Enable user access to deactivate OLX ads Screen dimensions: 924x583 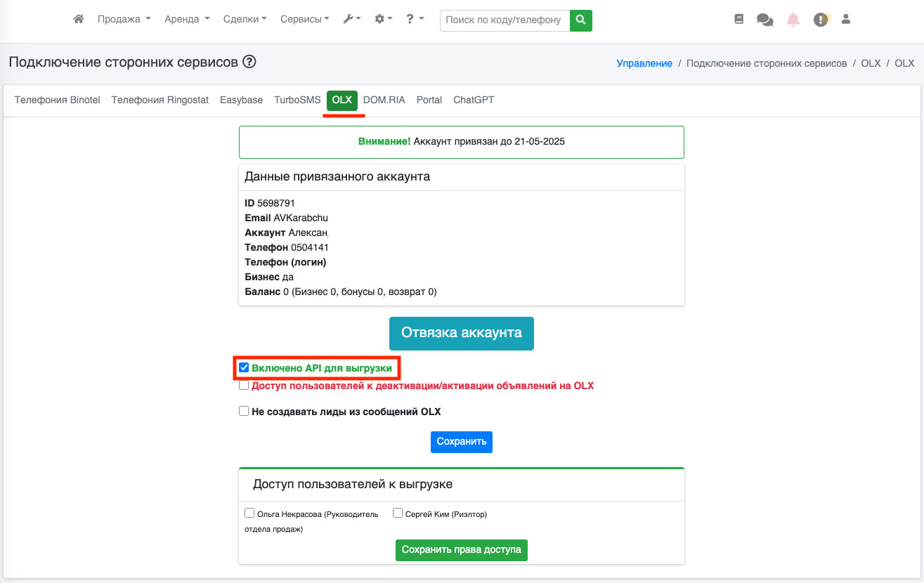click(244, 385)
